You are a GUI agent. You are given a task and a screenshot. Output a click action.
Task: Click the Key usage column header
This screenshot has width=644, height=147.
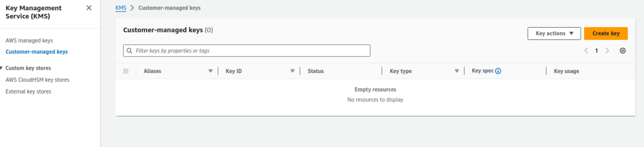tap(566, 71)
